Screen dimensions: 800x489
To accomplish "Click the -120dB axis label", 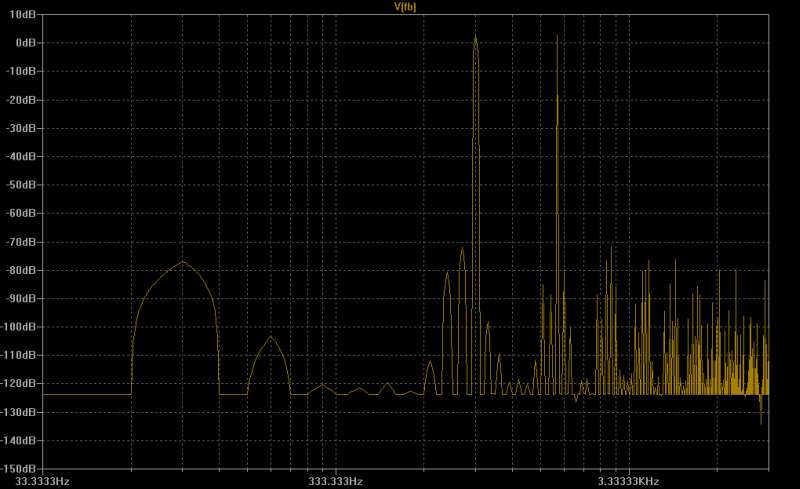I will 19,383.
